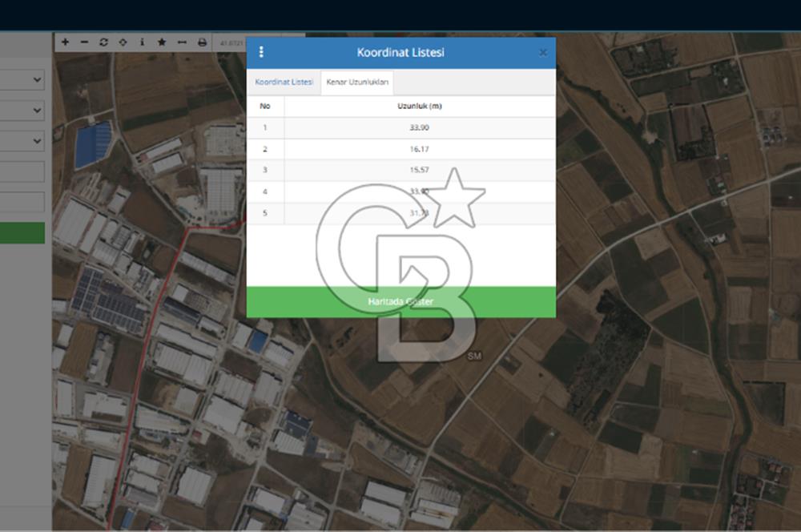The width and height of the screenshot is (801, 532).
Task: Close the Koordinat Listesi dialog
Action: pyautogui.click(x=543, y=53)
